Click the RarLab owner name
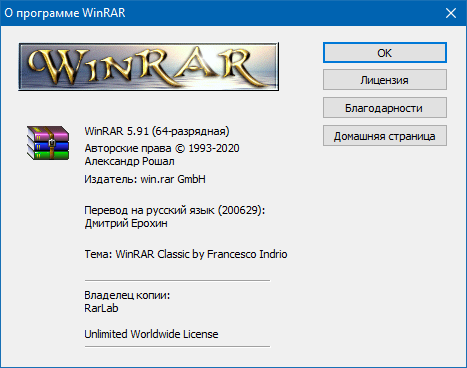Screen dimensions: 467x368 tap(101, 308)
